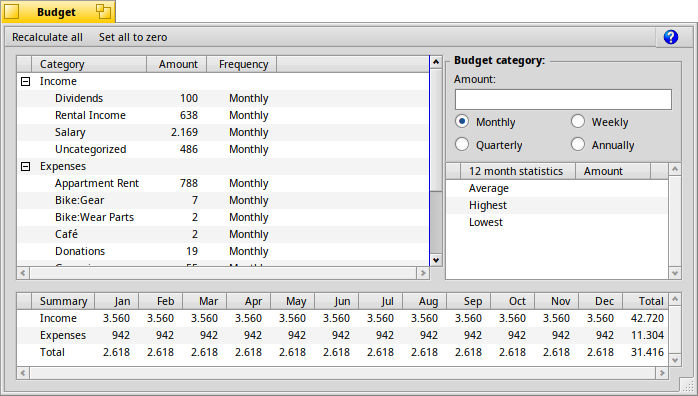The width and height of the screenshot is (698, 396).
Task: Click the Frequency column header
Action: tap(242, 64)
